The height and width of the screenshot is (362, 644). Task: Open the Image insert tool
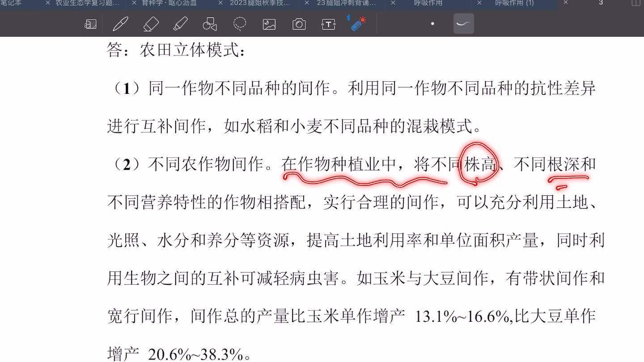269,24
